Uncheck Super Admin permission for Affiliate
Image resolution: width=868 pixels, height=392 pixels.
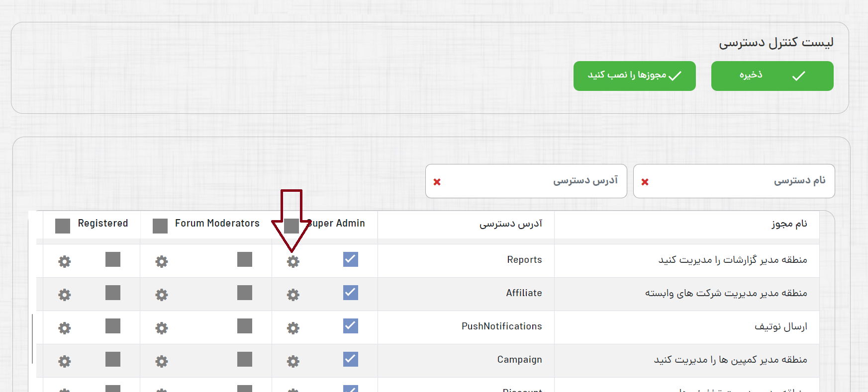351,293
